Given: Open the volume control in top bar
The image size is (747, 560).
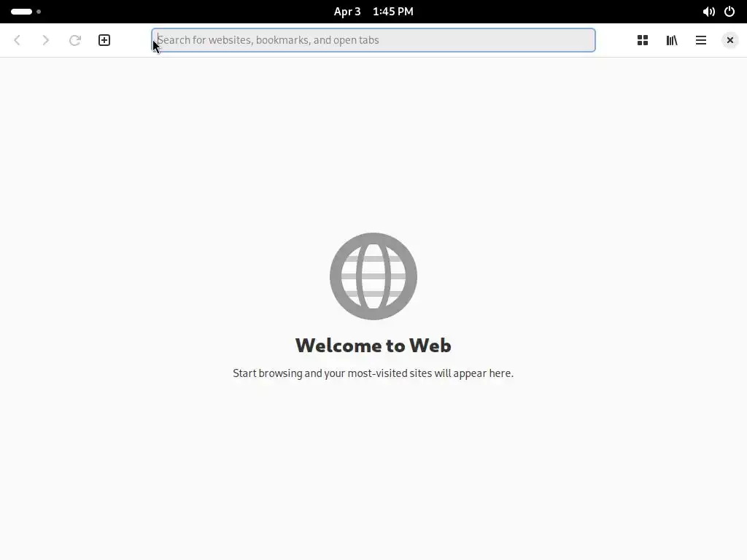Looking at the screenshot, I should coord(708,12).
